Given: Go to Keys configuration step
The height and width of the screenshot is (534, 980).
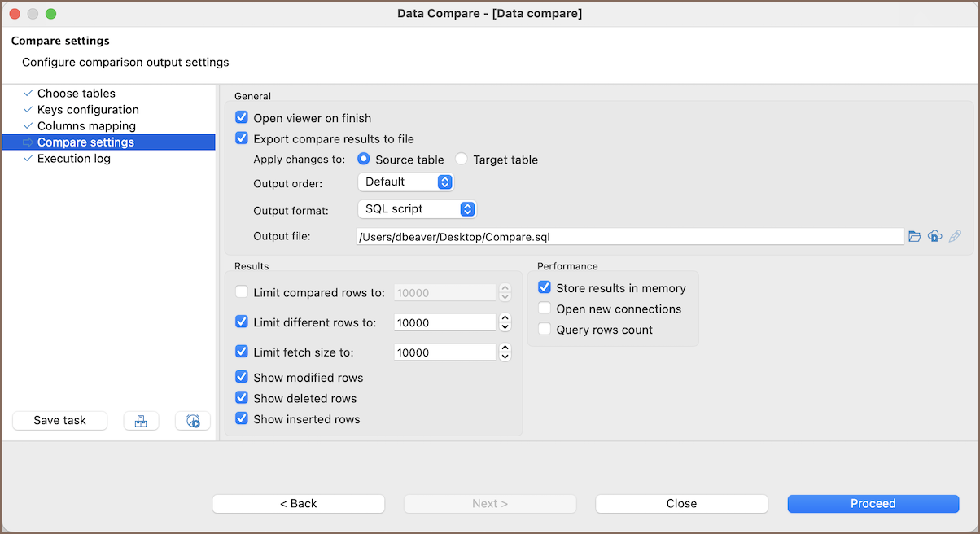Looking at the screenshot, I should coord(88,110).
